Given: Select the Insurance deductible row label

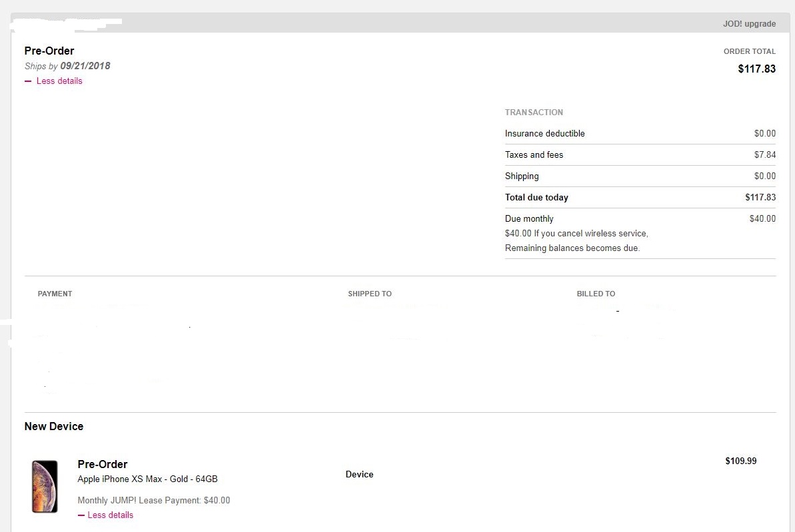Looking at the screenshot, I should coord(544,133).
